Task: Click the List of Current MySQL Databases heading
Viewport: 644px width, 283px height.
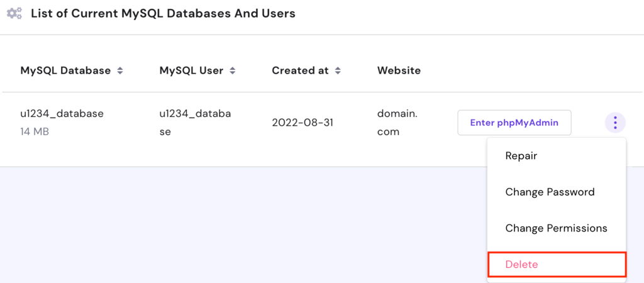Action: tap(163, 13)
